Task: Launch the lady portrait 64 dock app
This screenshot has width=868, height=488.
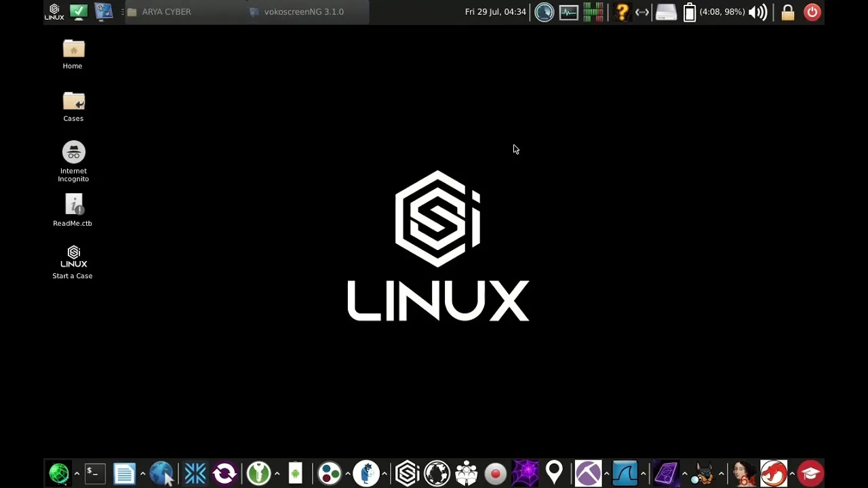Action: click(743, 473)
